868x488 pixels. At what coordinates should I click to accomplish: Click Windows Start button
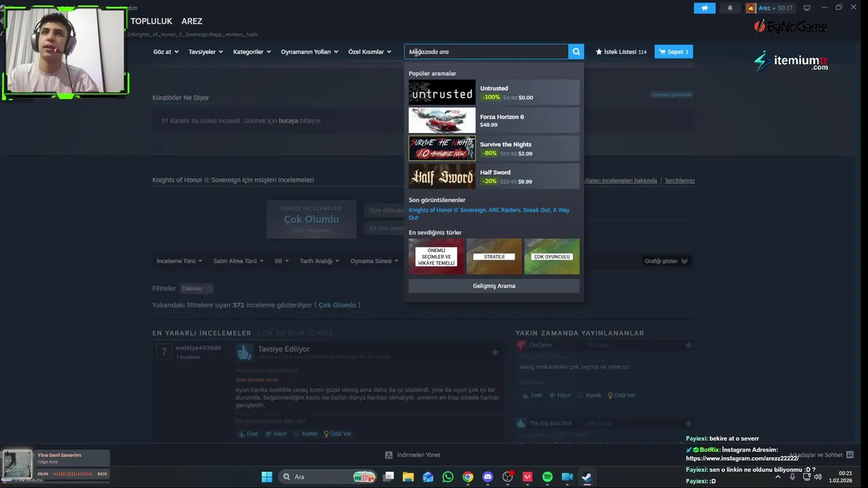tap(267, 476)
